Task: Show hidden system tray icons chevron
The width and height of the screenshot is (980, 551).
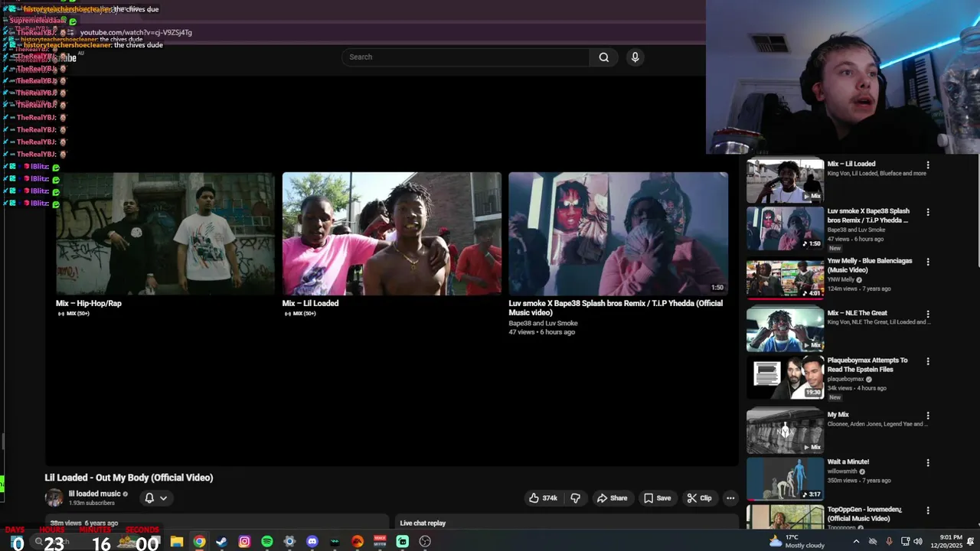Action: [856, 542]
